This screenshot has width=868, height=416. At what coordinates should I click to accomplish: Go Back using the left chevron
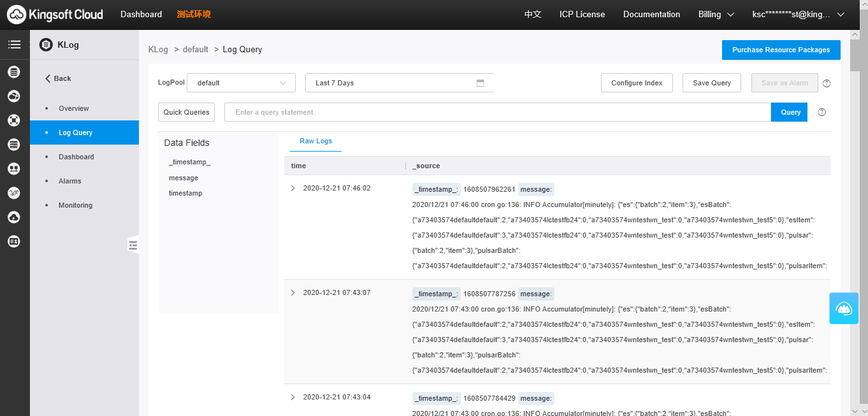point(48,78)
